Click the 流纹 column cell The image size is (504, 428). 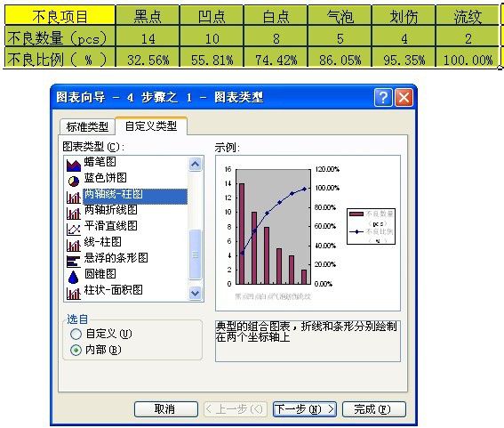coord(468,15)
